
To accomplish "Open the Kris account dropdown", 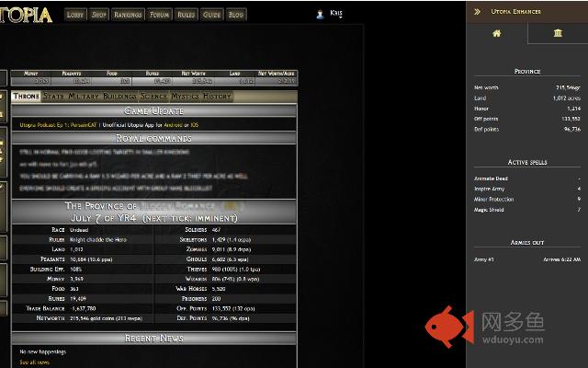I will pyautogui.click(x=336, y=13).
